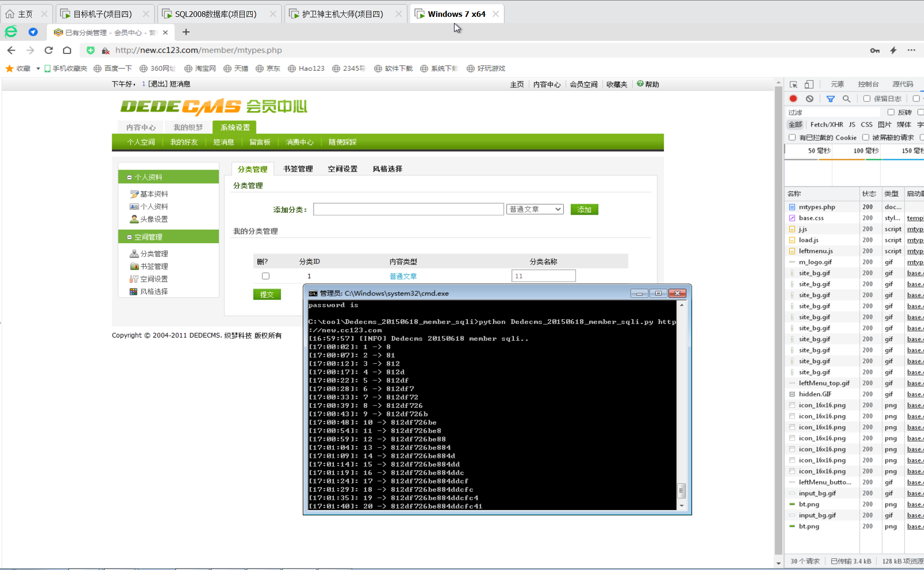Expand the 收藏 bookmarks dropdown arrow
The width and height of the screenshot is (924, 570).
tap(38, 68)
